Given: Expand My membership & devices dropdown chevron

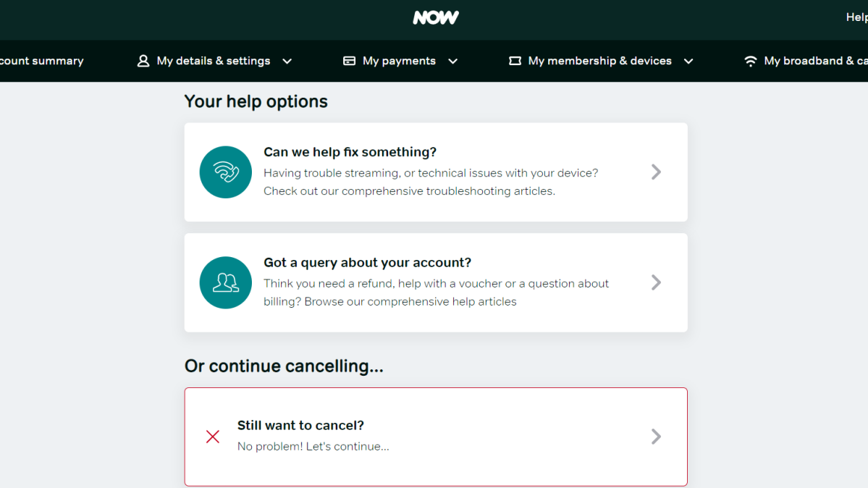Looking at the screenshot, I should [688, 62].
